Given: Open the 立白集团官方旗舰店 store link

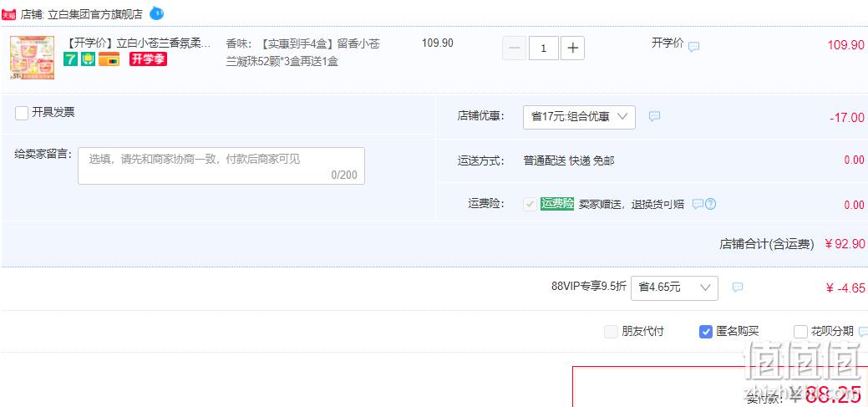Looking at the screenshot, I should 95,14.
